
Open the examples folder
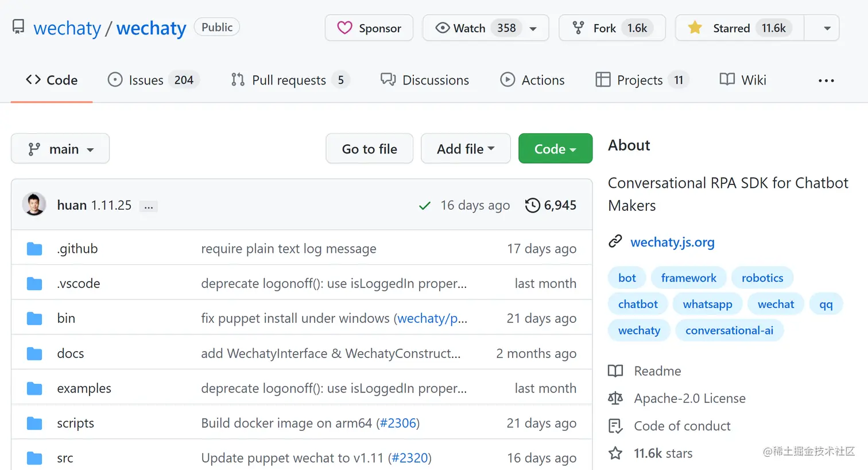(x=84, y=388)
